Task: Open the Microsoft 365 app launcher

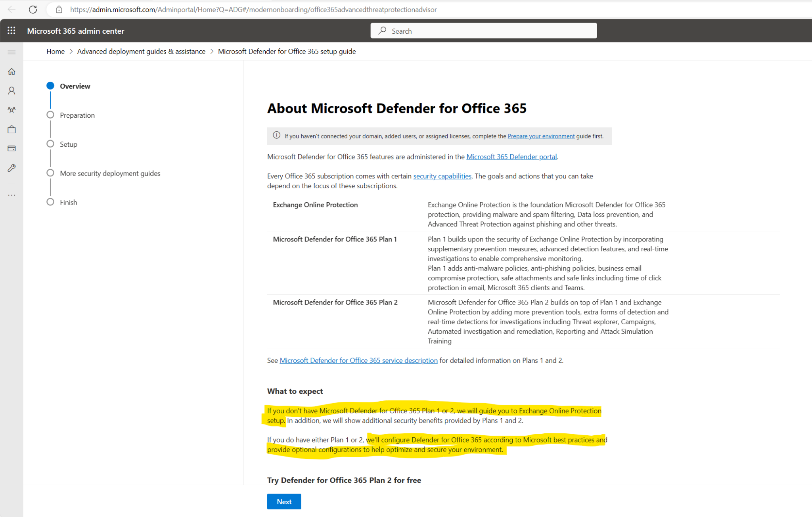Action: pyautogui.click(x=11, y=31)
